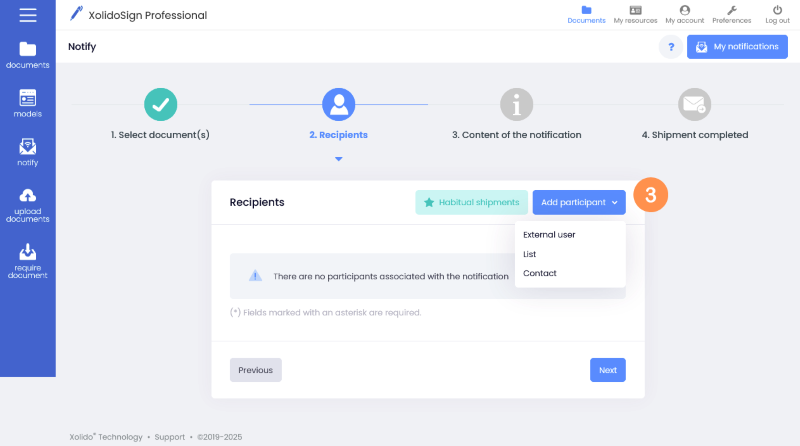The image size is (800, 446).
Task: Choose Contact from the participant menu
Action: point(540,274)
